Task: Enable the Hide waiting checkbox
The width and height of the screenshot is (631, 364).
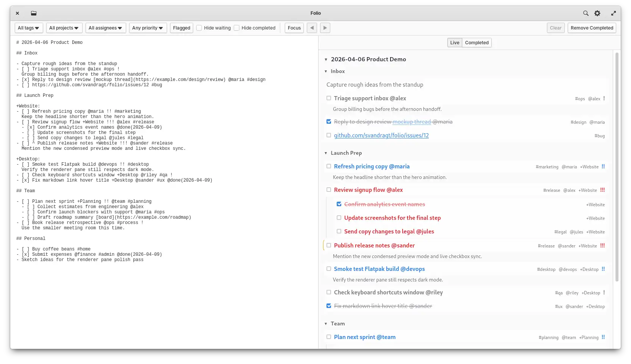Action: (199, 28)
